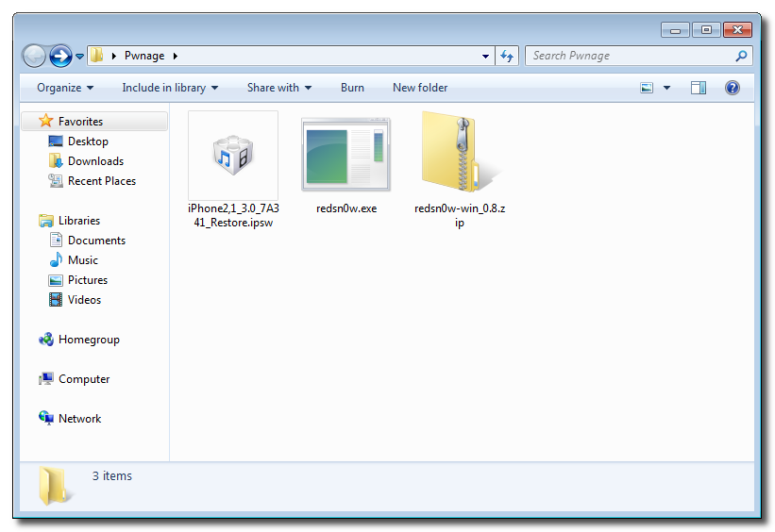Minimize the Pwnage window
The height and width of the screenshot is (532, 775).
pyautogui.click(x=675, y=30)
